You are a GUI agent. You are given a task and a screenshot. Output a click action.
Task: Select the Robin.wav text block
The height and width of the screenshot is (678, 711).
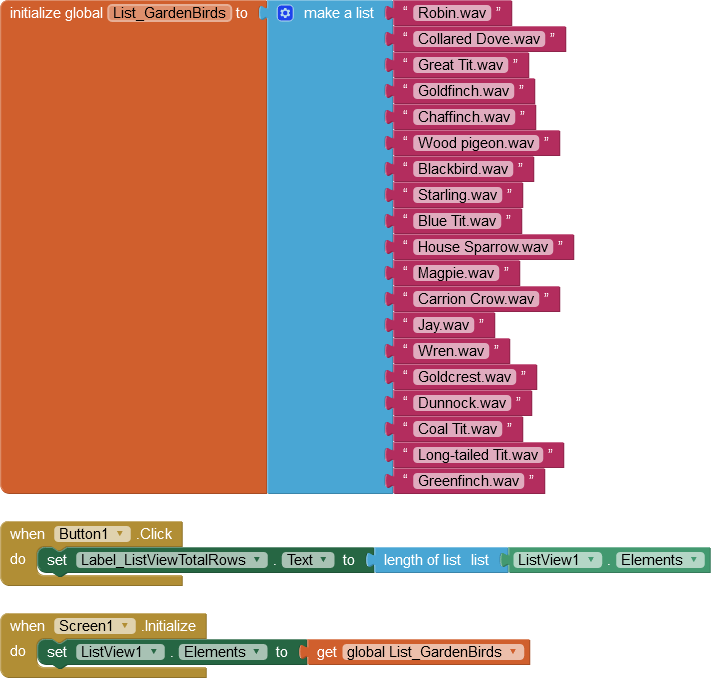450,13
